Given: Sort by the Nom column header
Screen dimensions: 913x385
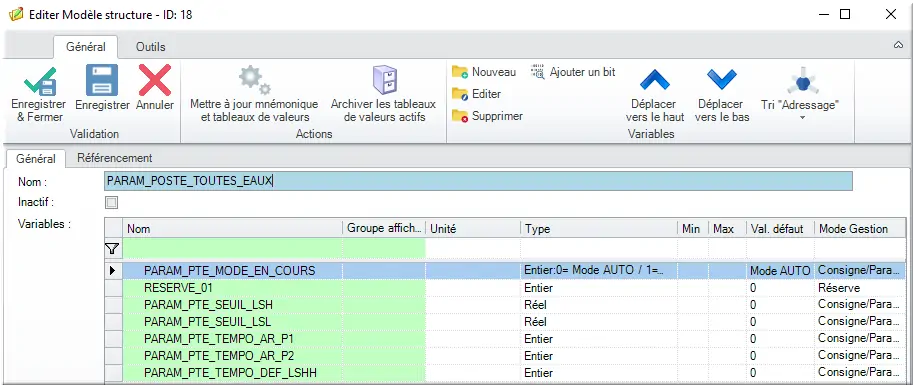Looking at the screenshot, I should [x=232, y=229].
